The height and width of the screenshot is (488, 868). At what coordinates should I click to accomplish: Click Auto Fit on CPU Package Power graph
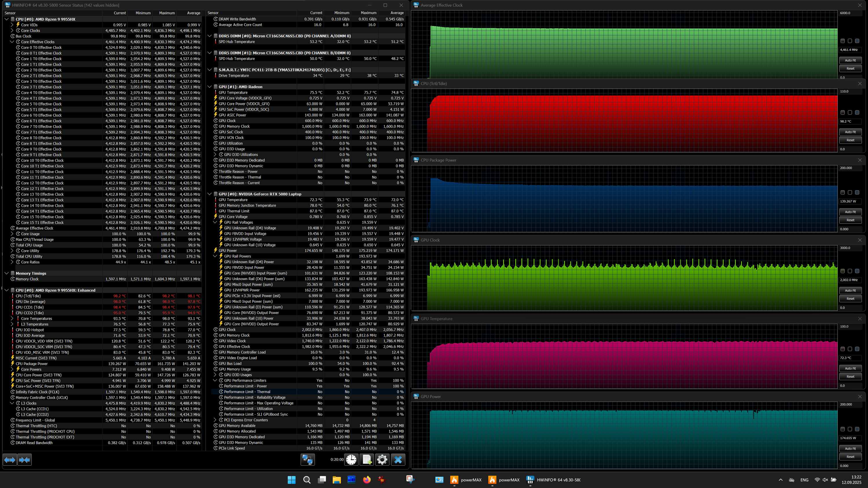click(x=850, y=212)
